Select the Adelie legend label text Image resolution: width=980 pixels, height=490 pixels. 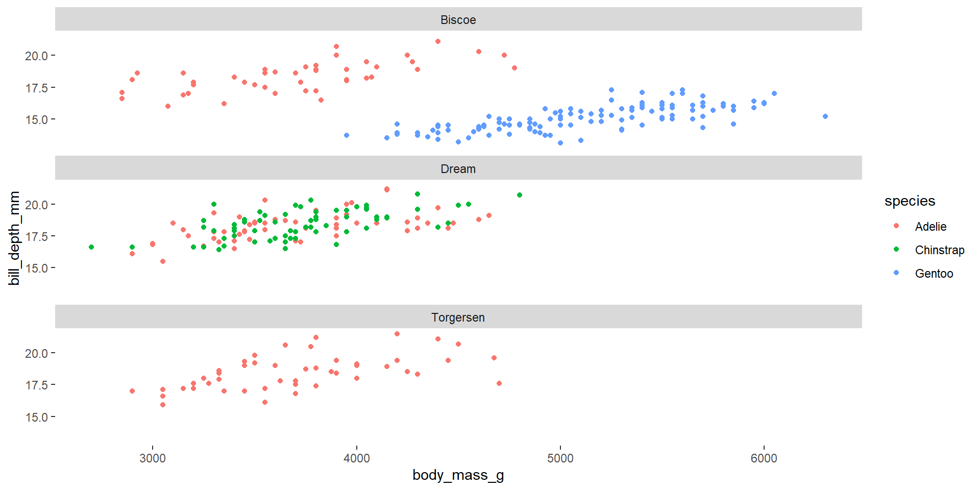(930, 227)
